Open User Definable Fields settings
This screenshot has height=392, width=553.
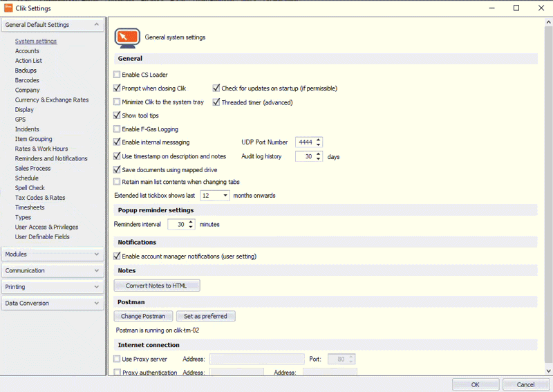(x=42, y=236)
